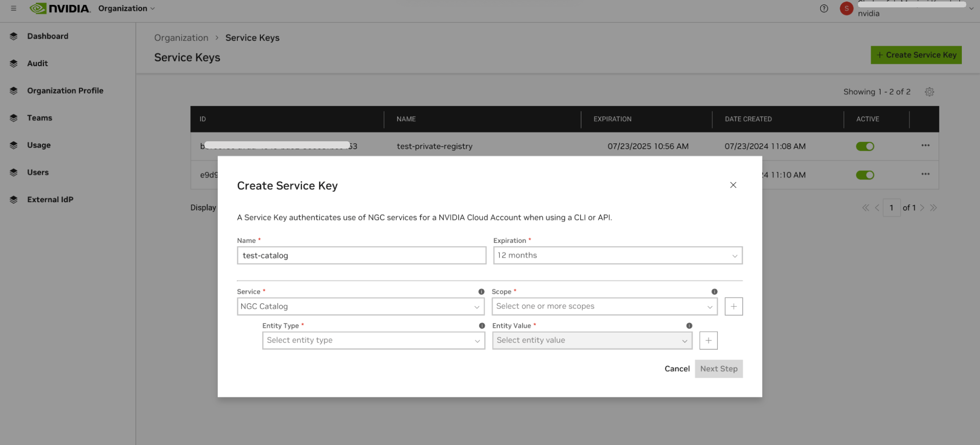Open Users in the sidebar

click(38, 172)
